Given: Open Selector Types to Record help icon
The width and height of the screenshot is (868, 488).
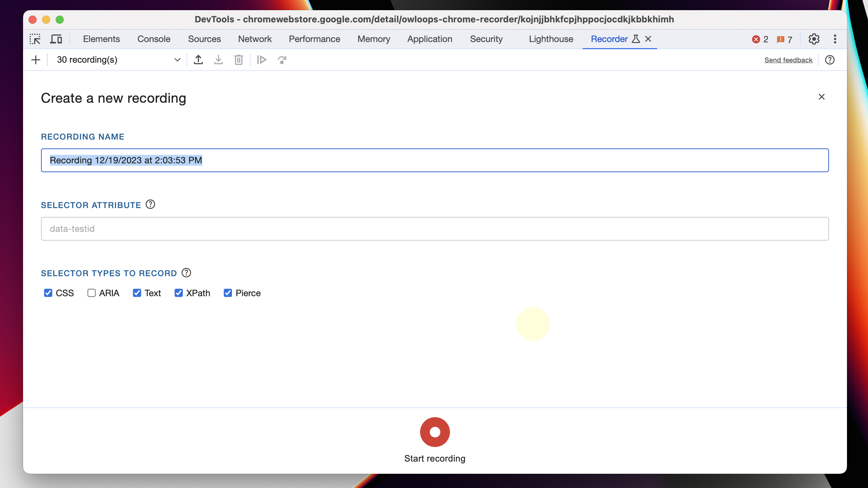Looking at the screenshot, I should coord(186,272).
